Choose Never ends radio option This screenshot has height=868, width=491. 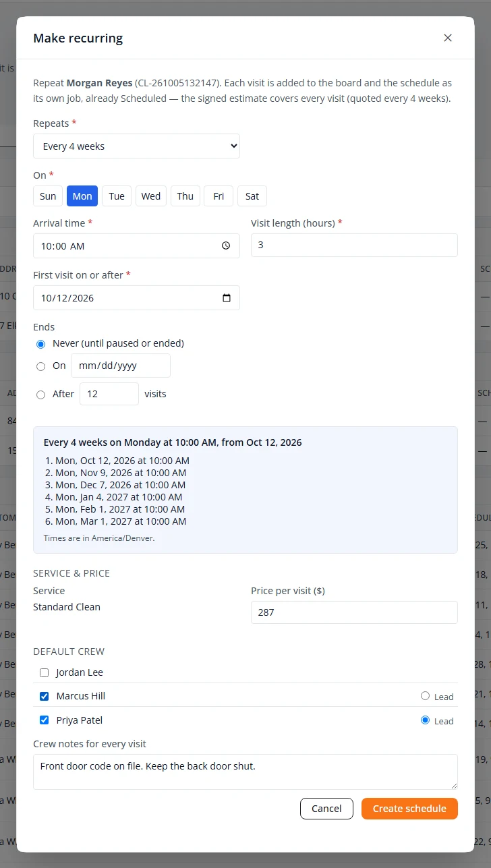40,344
